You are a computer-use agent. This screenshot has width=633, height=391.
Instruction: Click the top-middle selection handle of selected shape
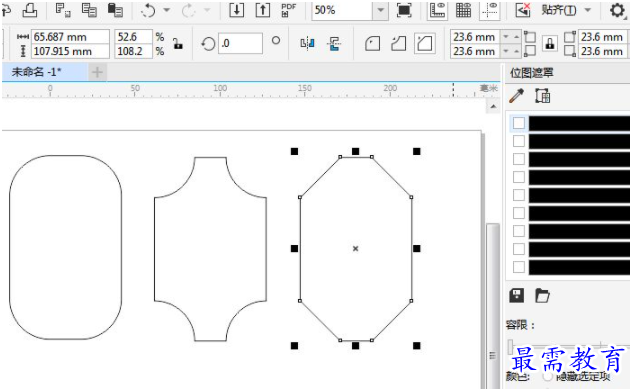(x=355, y=151)
